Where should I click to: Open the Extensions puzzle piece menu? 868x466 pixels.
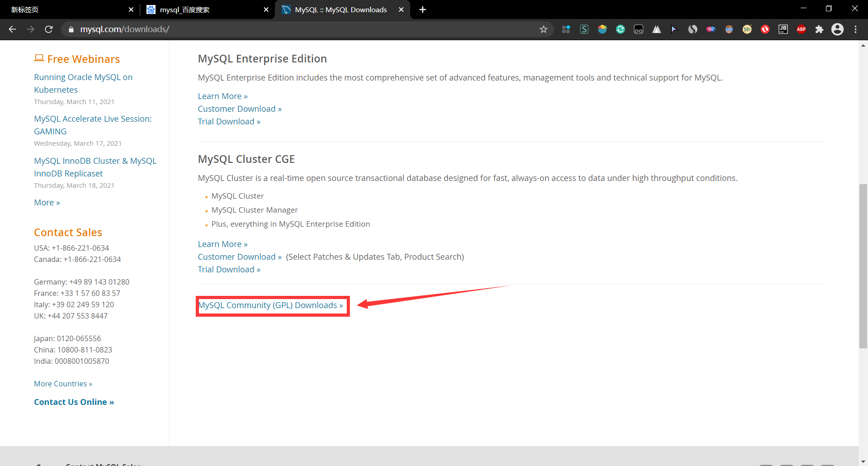(x=819, y=29)
